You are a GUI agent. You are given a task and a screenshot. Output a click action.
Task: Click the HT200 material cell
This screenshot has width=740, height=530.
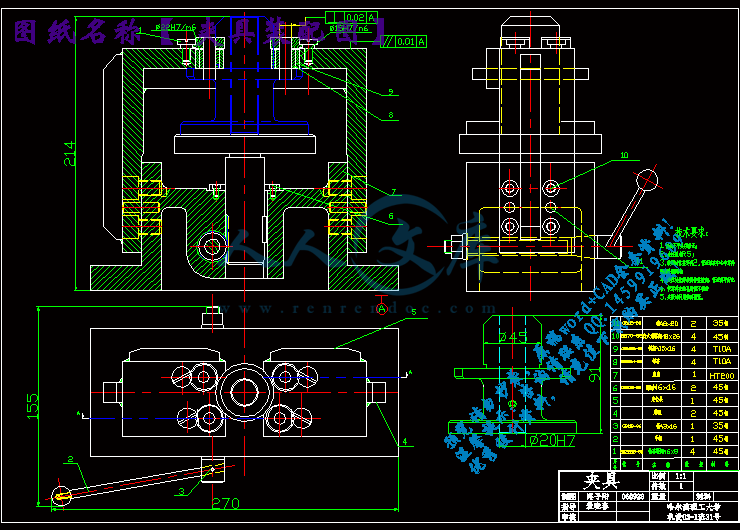722,376
